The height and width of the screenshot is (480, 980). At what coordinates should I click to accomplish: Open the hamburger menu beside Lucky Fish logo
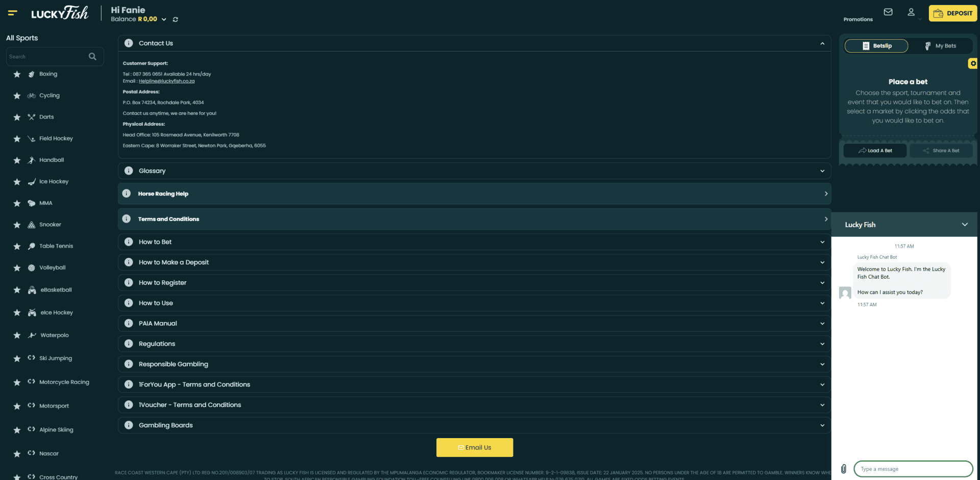[x=13, y=13]
